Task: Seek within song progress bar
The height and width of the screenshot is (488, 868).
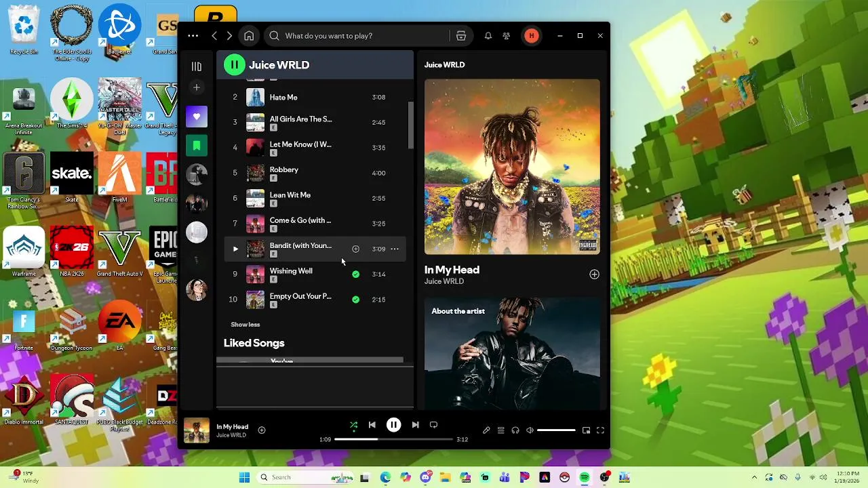Action: click(393, 439)
